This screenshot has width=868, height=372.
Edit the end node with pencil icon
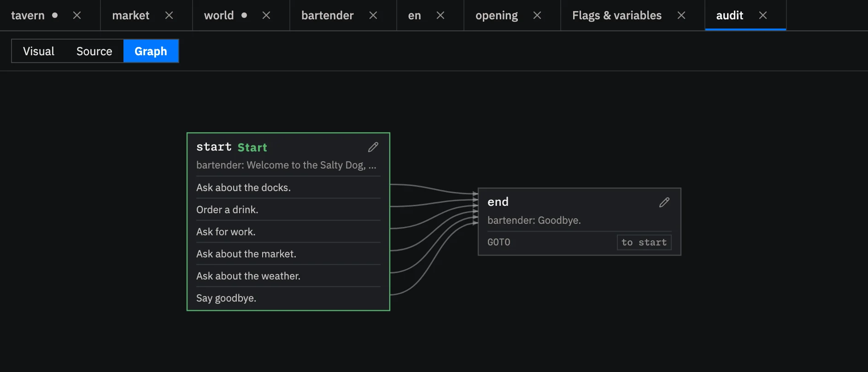pos(664,202)
